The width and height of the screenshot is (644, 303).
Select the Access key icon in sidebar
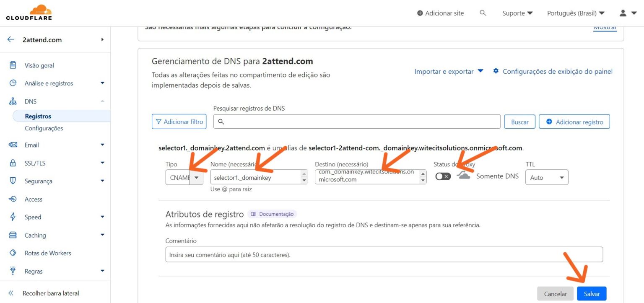13,199
